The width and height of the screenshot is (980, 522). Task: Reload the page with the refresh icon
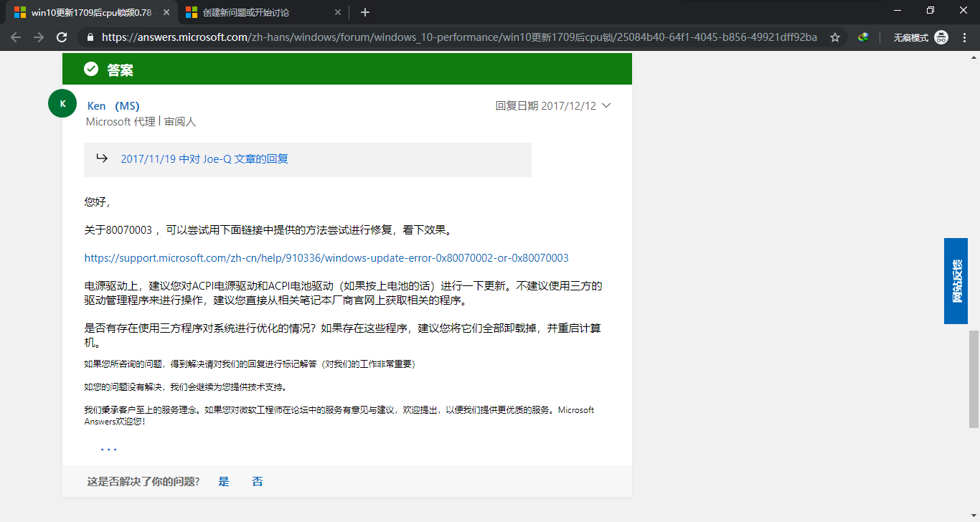coord(62,37)
